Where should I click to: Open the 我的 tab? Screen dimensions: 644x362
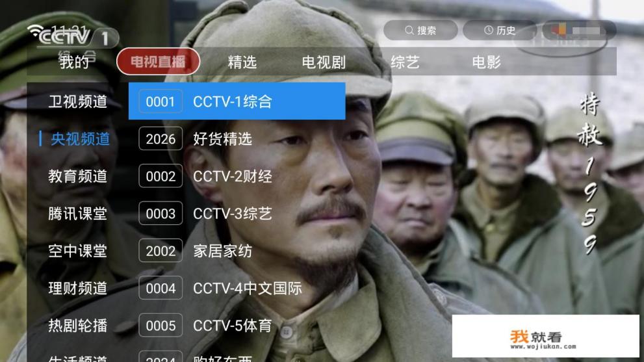pyautogui.click(x=74, y=62)
